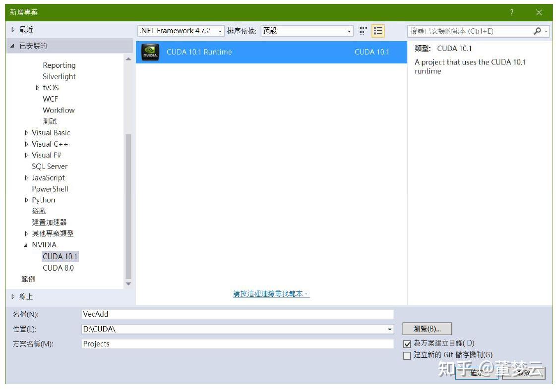The height and width of the screenshot is (392, 558).
Task: Expand the Python node
Action: click(x=26, y=200)
